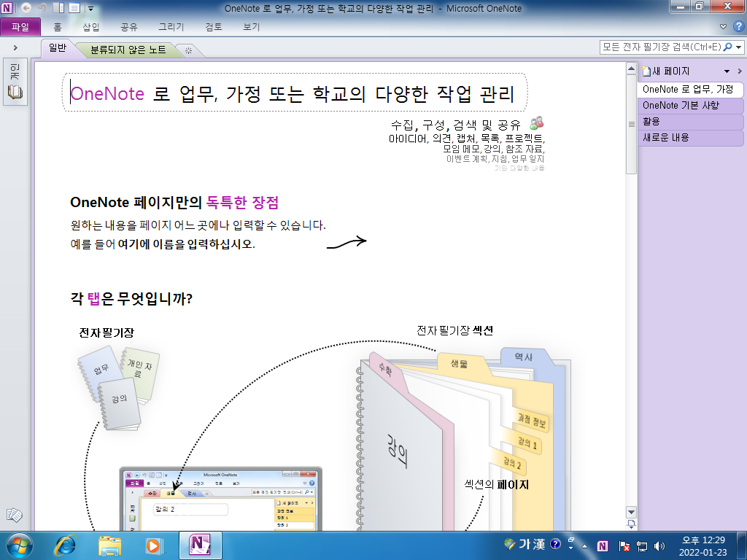Toggle Korean/English input mode 가
Screen dimensions: 747x560
click(525, 544)
